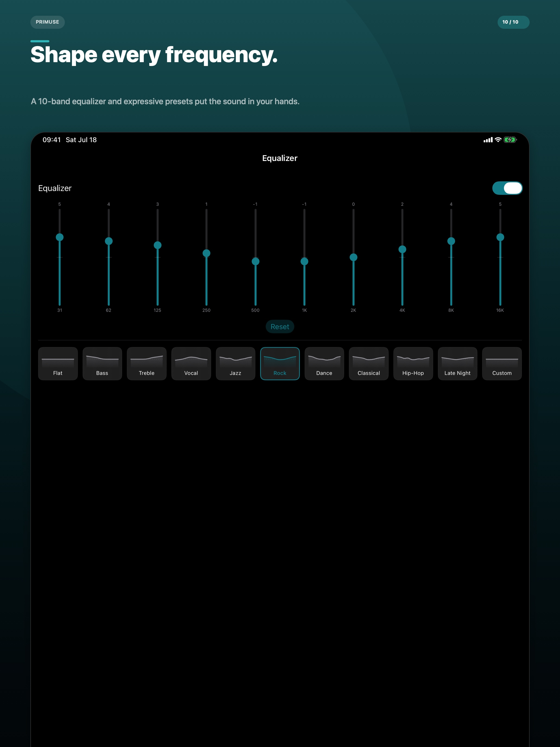Click the 09:41 clock in status bar

tap(52, 140)
